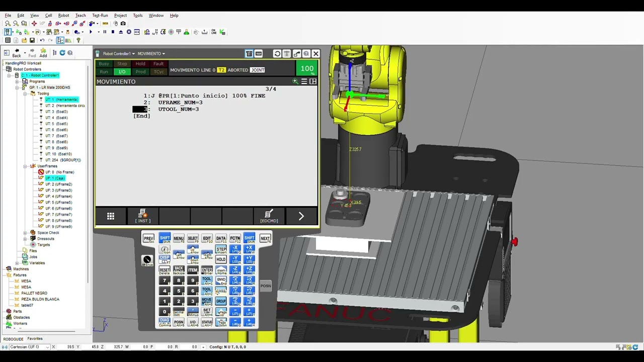Click the E-stop abort circle-X toolbar icon
The image size is (644, 362).
(129, 32)
